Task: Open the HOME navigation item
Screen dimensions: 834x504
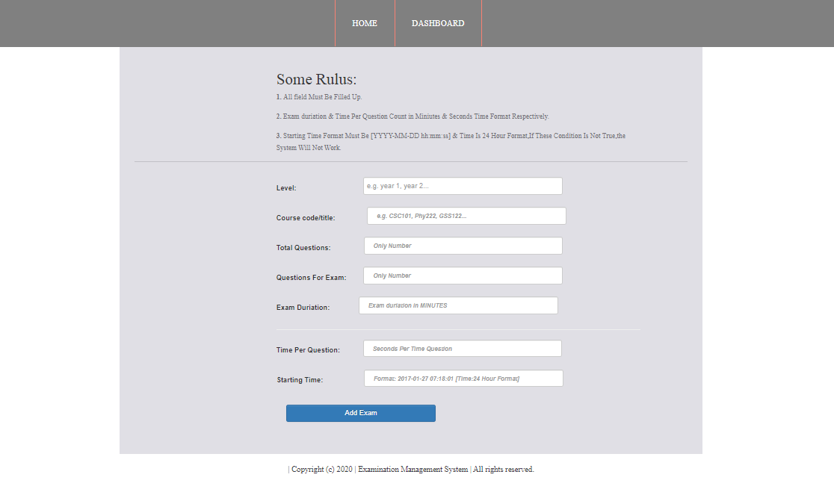Action: point(365,23)
